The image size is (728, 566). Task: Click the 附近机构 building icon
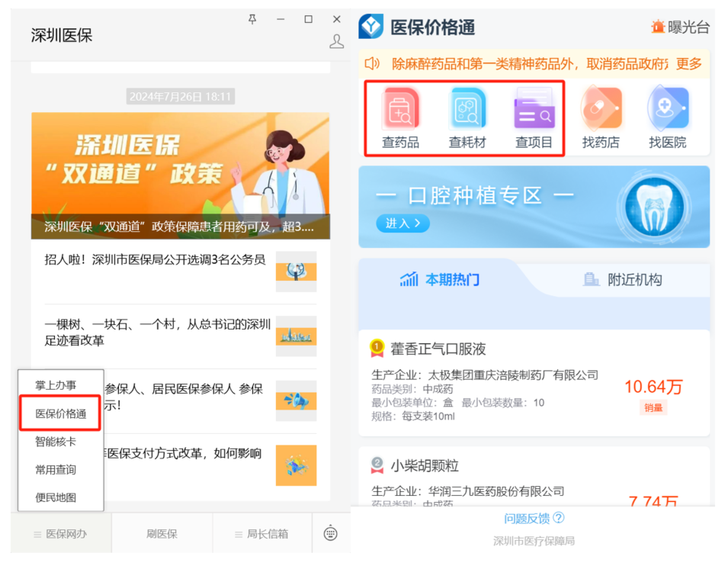coord(591,279)
